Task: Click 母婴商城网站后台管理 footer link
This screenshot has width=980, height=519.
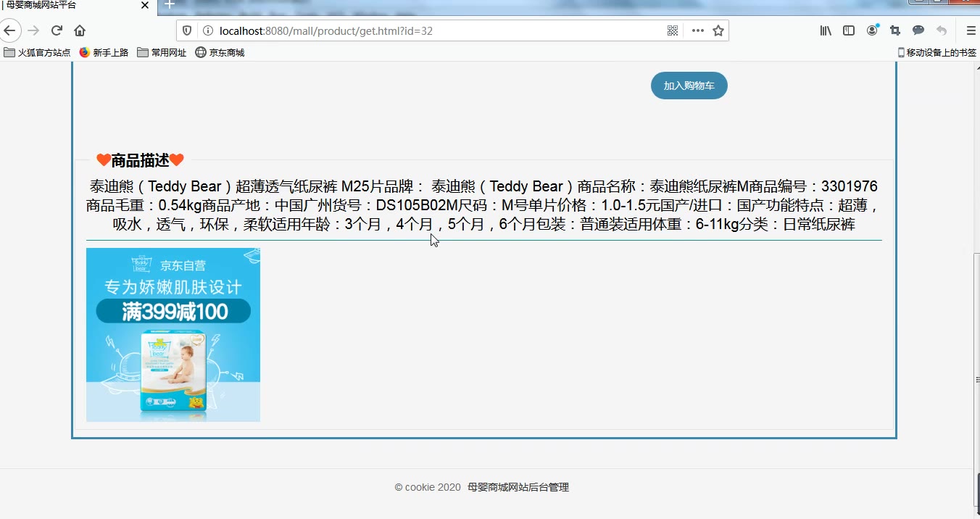Action: click(518, 487)
